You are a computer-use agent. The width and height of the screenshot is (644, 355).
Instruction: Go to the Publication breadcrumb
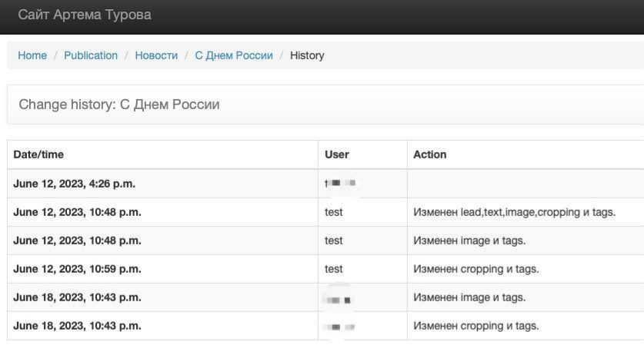[x=91, y=55]
